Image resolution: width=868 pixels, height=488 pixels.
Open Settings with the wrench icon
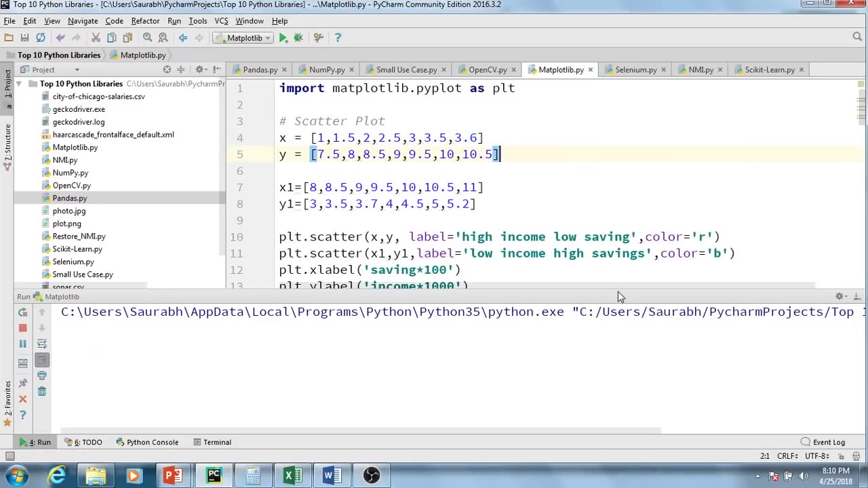coord(318,38)
